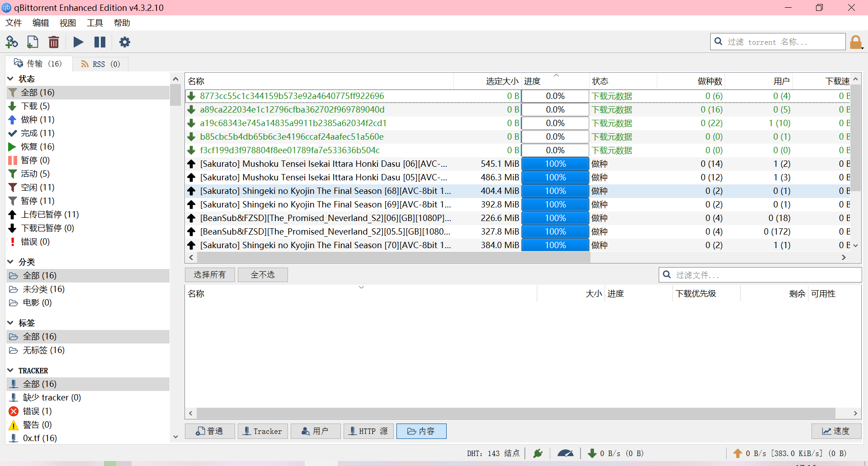Select the active 活动 (5) filter
Viewport: 868px width, 466px height.
88,174
